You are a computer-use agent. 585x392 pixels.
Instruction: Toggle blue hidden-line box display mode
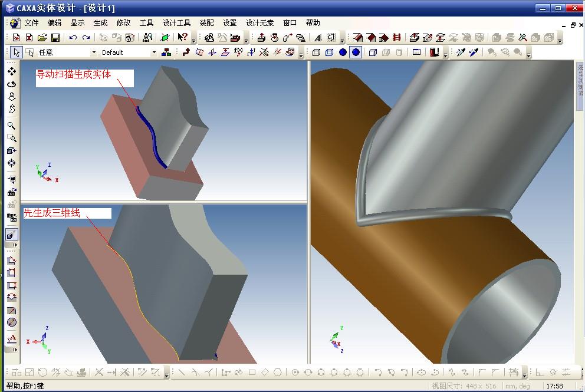pyautogui.click(x=329, y=52)
